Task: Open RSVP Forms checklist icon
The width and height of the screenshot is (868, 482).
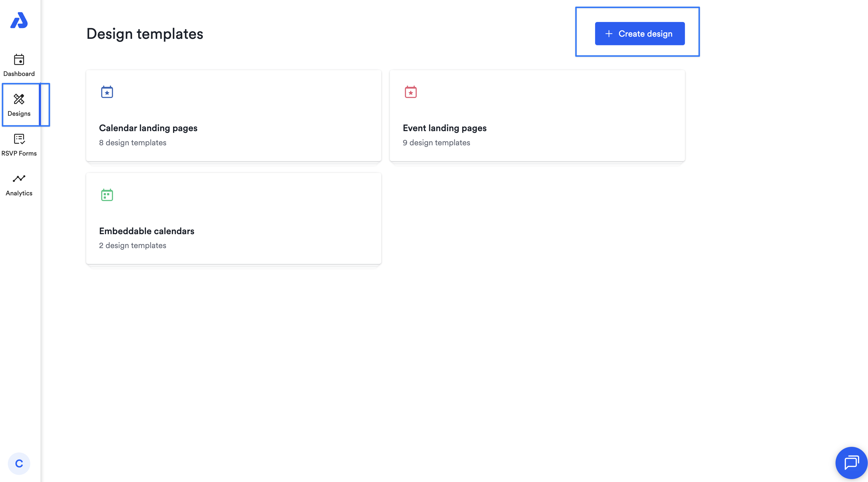Action: click(x=19, y=139)
